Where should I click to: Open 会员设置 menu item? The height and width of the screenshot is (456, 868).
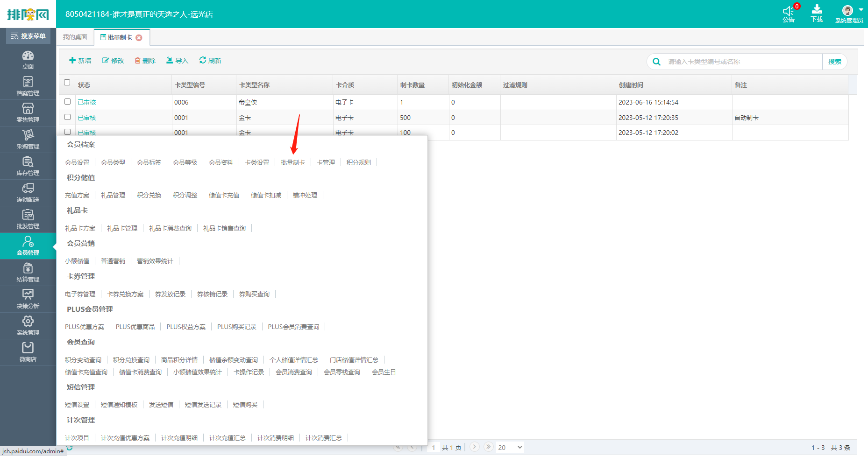[77, 162]
